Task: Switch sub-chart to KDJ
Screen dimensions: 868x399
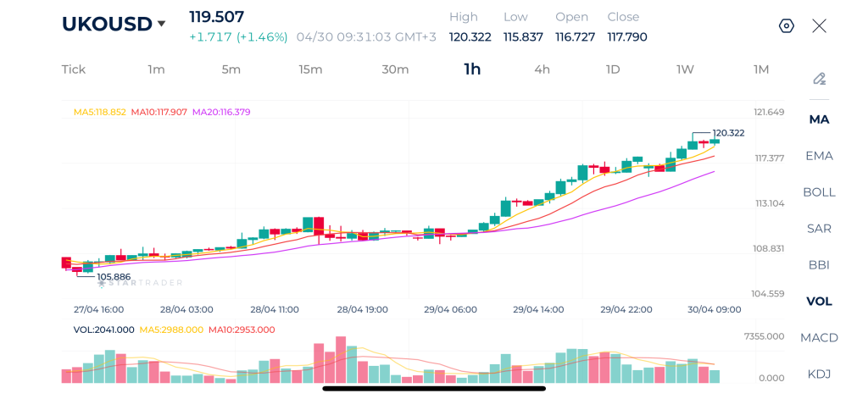Action: point(819,374)
